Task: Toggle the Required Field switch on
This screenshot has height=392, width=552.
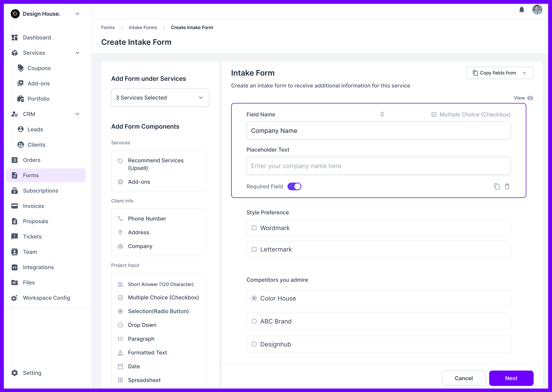Action: [295, 186]
